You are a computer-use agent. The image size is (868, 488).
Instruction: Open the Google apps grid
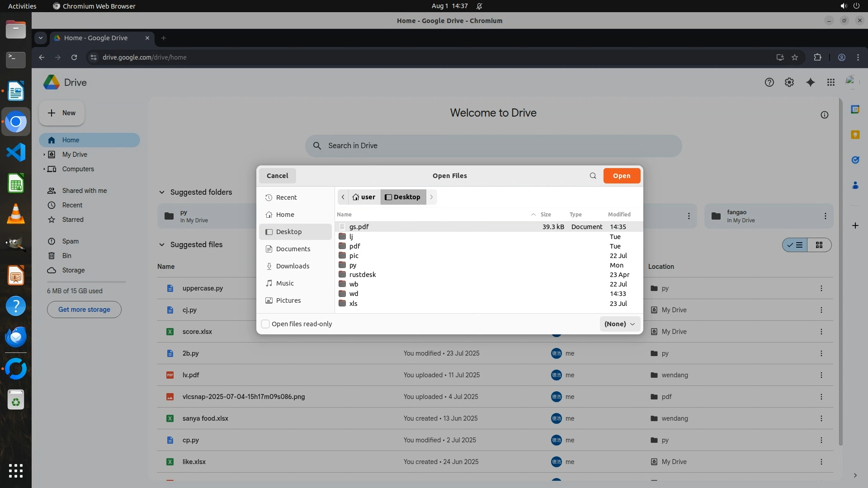click(830, 82)
